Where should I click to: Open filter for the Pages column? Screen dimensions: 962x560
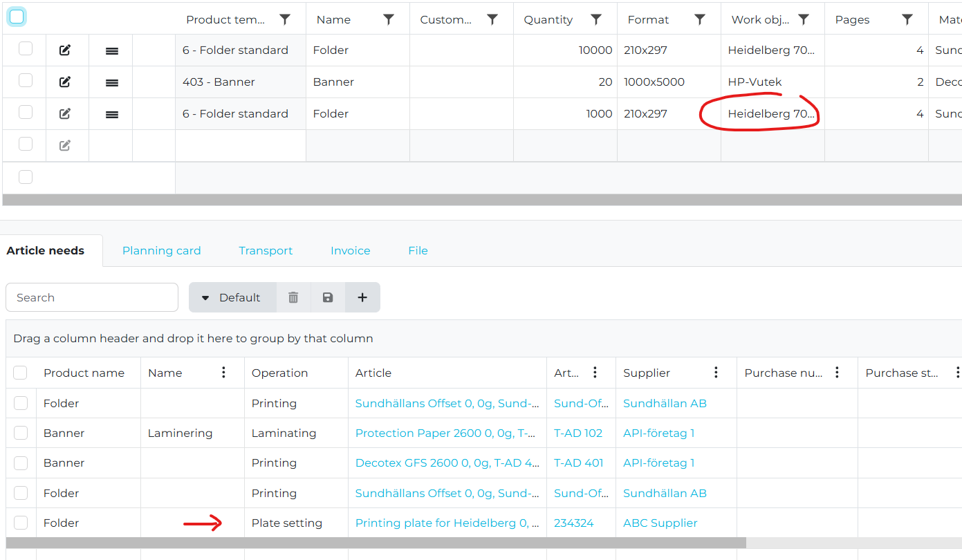pos(907,20)
